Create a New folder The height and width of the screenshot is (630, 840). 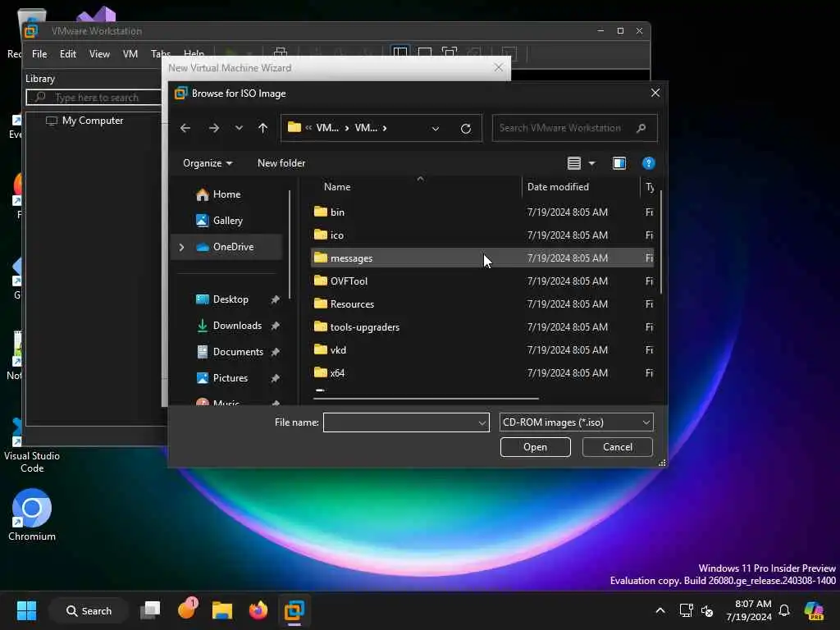click(x=281, y=163)
